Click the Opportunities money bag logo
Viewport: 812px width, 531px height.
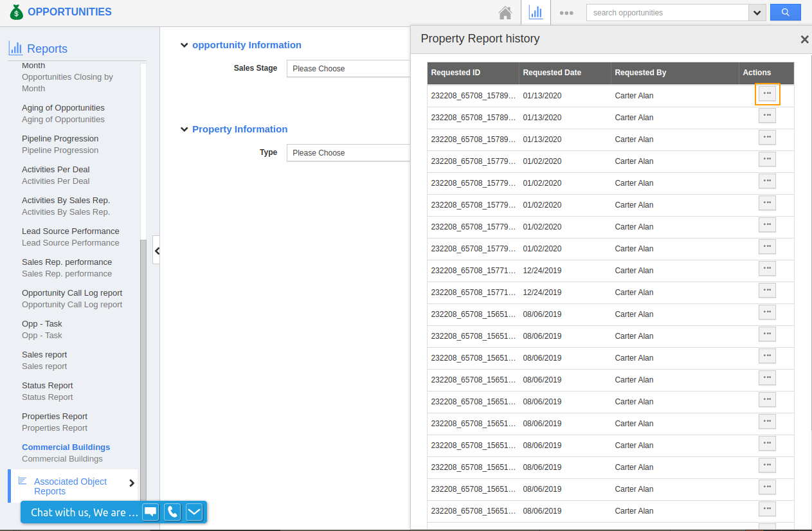coord(16,12)
